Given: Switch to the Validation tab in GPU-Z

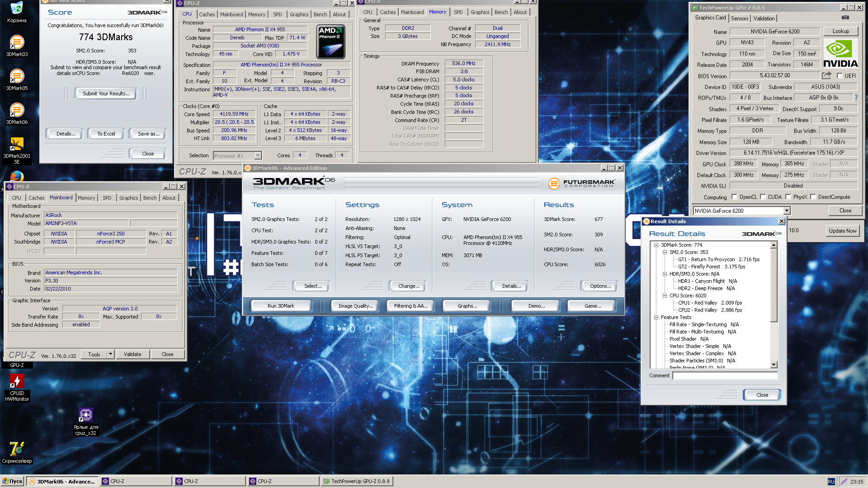Looking at the screenshot, I should (764, 19).
